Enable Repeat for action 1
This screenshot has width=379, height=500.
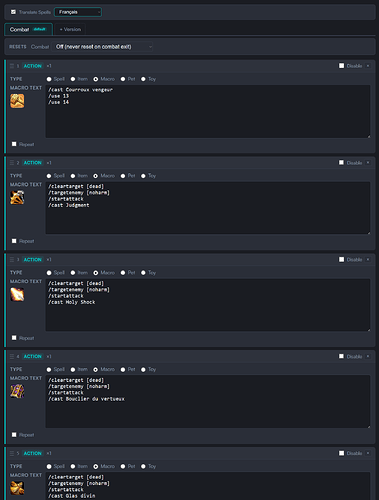[x=14, y=144]
